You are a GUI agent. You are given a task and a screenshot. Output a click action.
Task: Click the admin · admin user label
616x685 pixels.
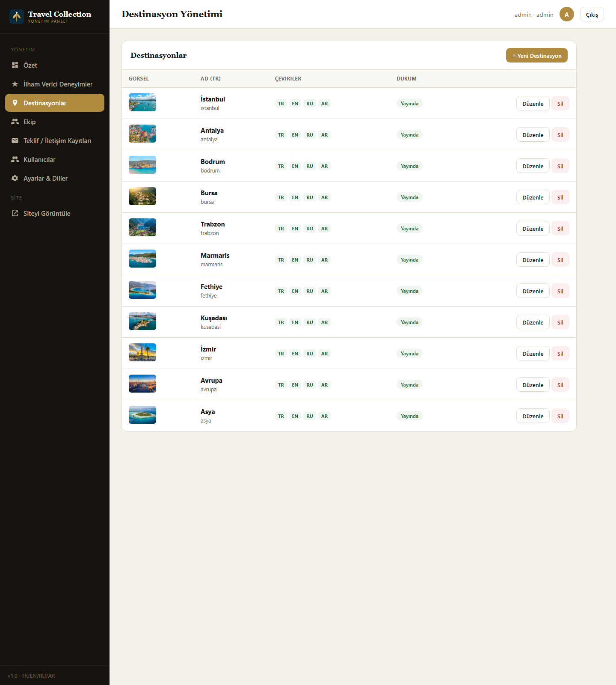tap(534, 15)
